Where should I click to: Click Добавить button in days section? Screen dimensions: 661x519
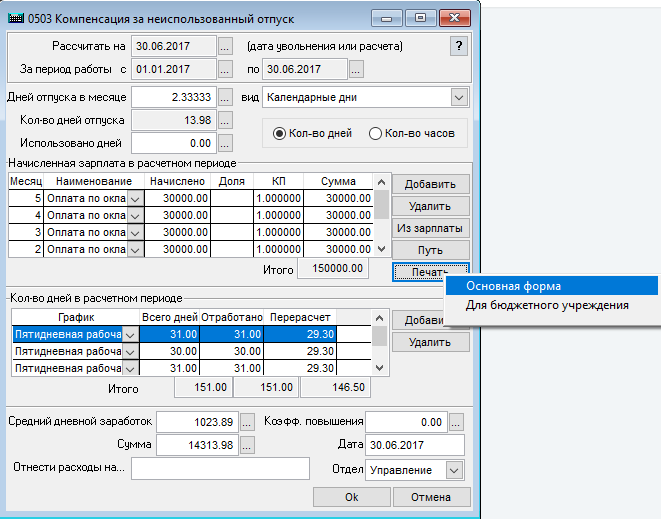point(418,320)
